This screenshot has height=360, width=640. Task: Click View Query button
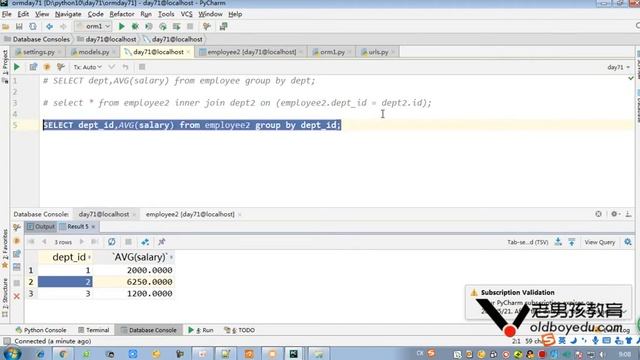(599, 242)
